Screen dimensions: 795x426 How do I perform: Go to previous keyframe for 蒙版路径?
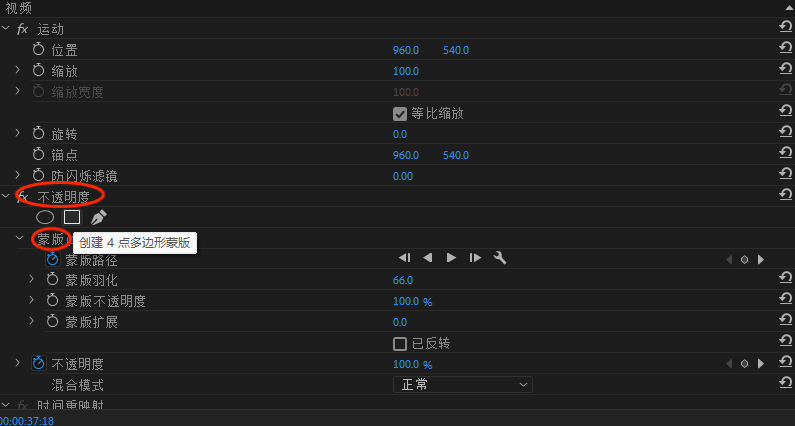pyautogui.click(x=729, y=260)
